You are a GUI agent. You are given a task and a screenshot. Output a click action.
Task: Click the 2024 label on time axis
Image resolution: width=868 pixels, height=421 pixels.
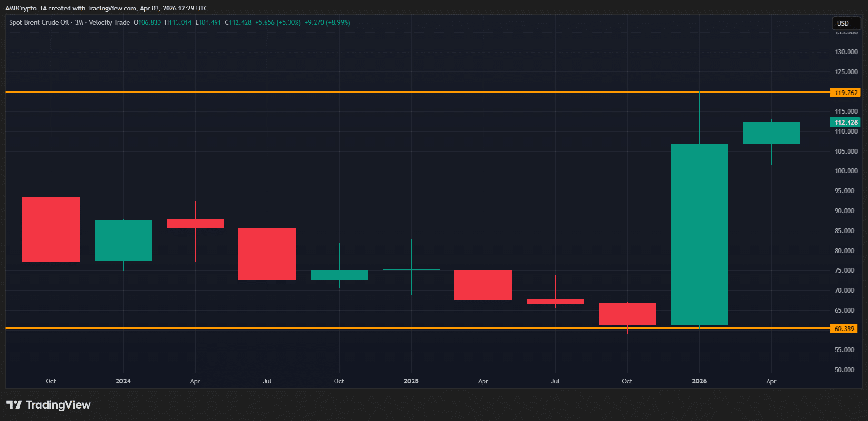coord(123,381)
